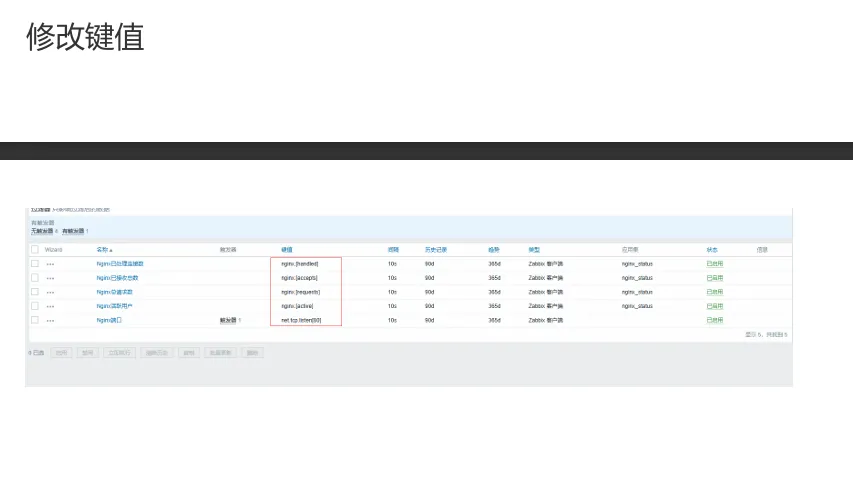This screenshot has width=853, height=485.
Task: Open wizard menu for nginx.[requests] item
Action: (50, 292)
